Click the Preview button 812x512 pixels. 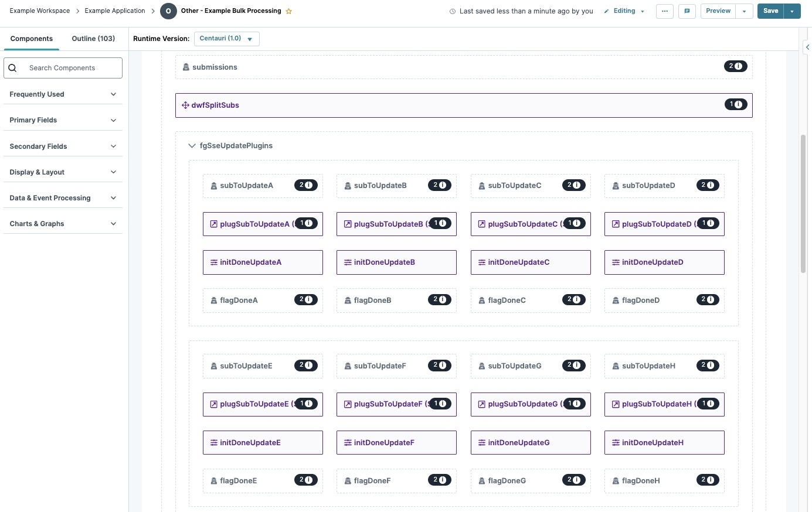click(x=718, y=11)
